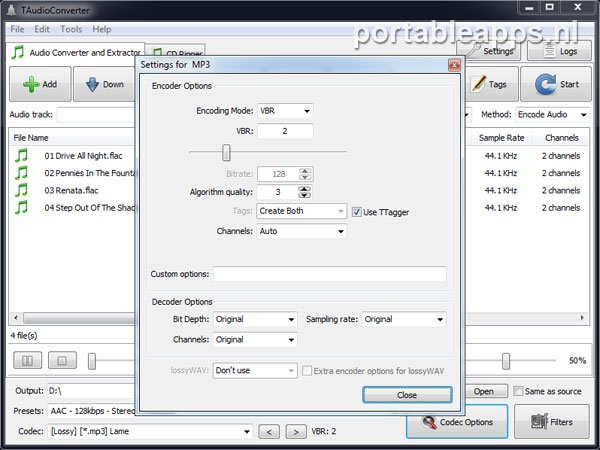Click the Down arrow toolbar icon

pyautogui.click(x=92, y=85)
